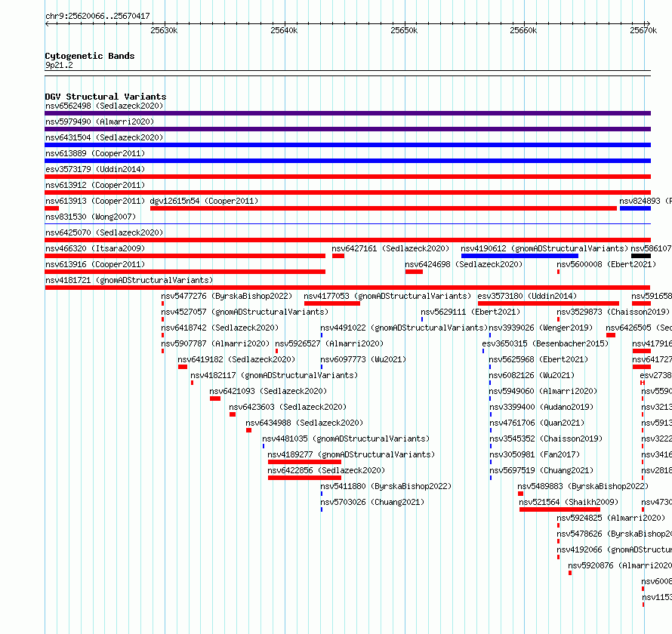Click nsv3050981 (Fan2017) label
The image size is (672, 634).
535,454
